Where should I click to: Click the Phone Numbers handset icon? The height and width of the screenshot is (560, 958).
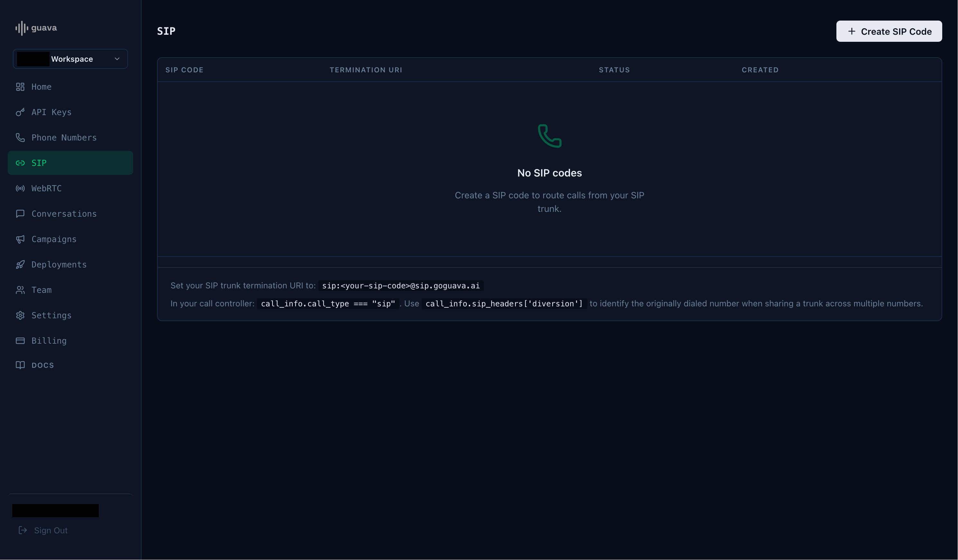point(20,138)
